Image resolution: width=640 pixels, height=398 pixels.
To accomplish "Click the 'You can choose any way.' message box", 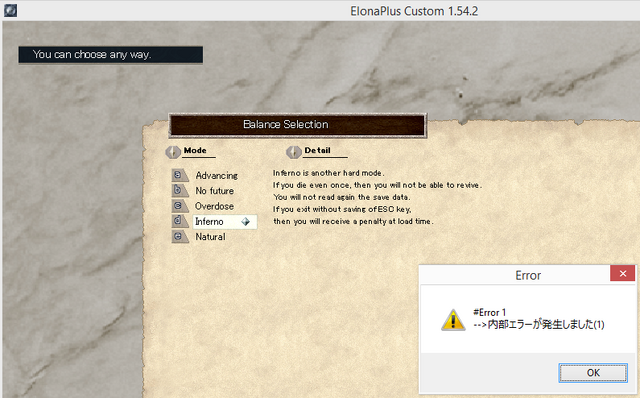I will point(111,55).
